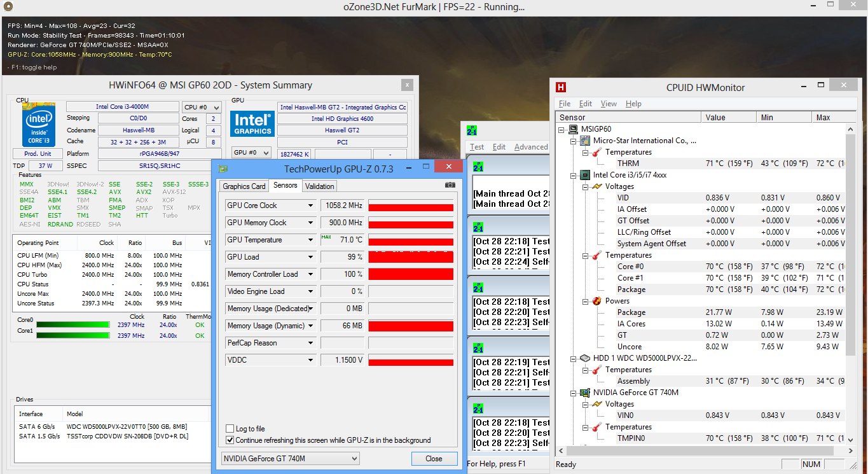868x474 pixels.
Task: Click the Powers flame icon in HWMonitor
Action: [596, 301]
